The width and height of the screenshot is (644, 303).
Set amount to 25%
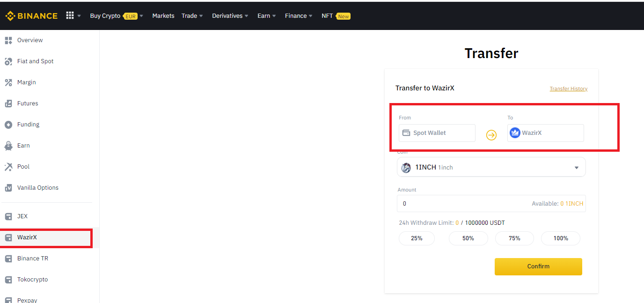417,238
